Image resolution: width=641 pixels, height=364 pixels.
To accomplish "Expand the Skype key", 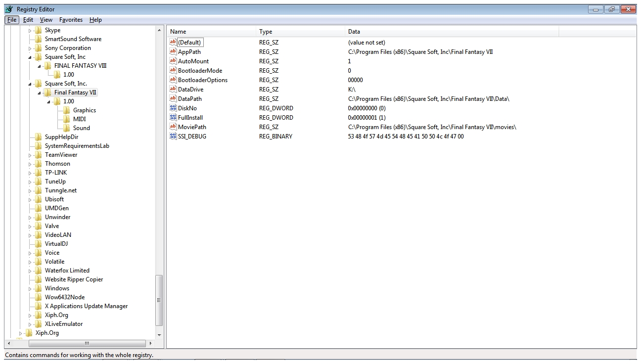I will point(30,31).
